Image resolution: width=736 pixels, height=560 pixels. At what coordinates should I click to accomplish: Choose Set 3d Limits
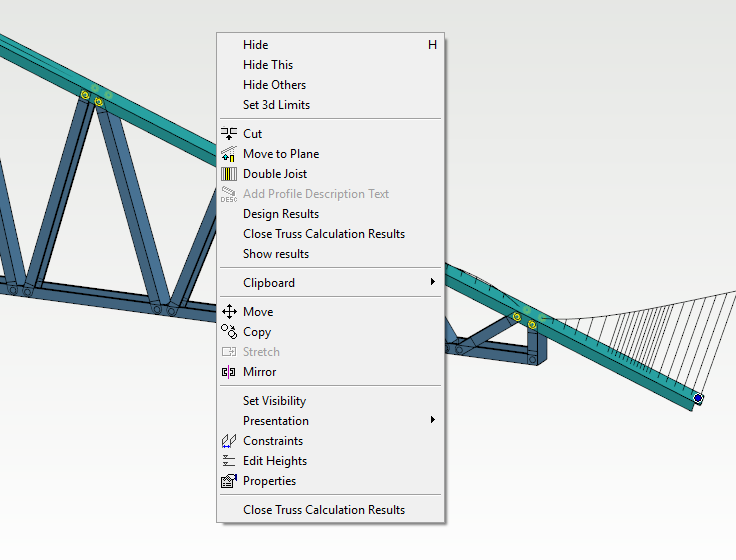(276, 105)
